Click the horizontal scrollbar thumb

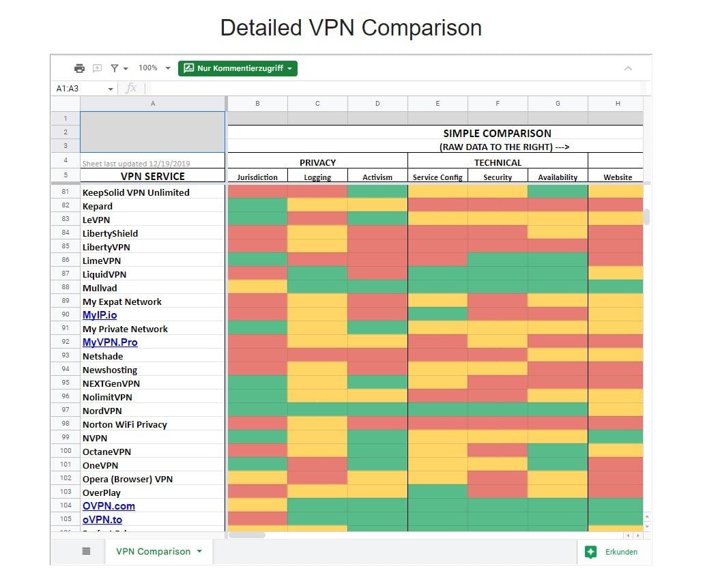[247, 535]
